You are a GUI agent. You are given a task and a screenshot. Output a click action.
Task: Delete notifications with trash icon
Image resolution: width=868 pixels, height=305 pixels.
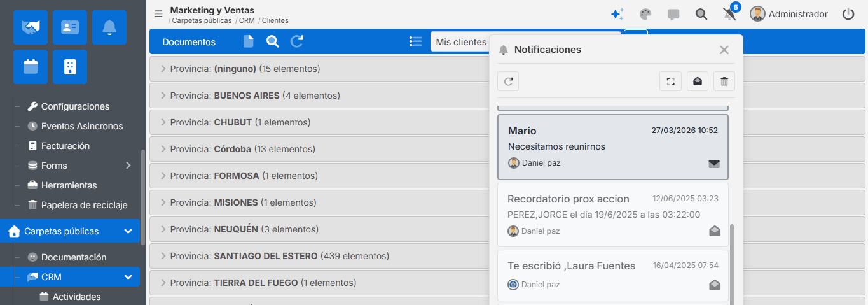pos(724,82)
